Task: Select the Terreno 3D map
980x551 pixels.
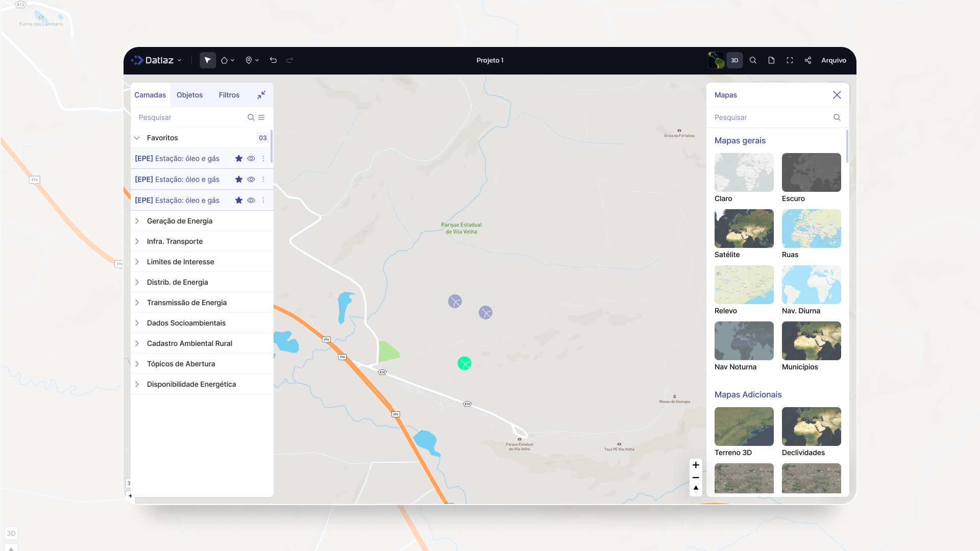Action: [744, 427]
